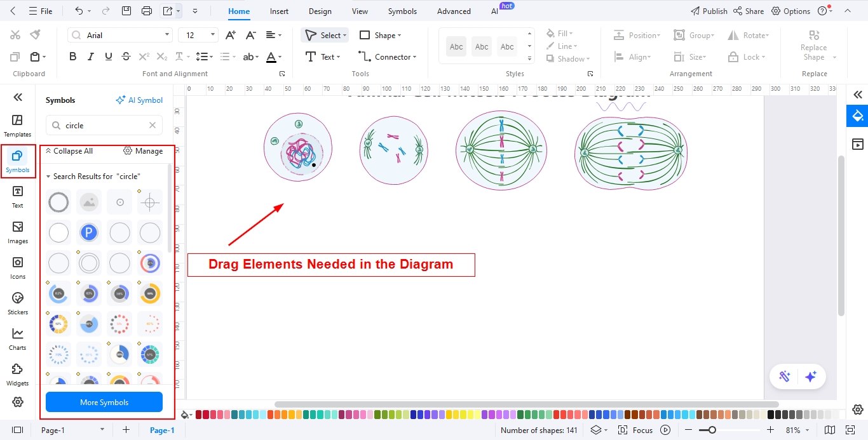Open the fill style panel icon on right

(857, 116)
